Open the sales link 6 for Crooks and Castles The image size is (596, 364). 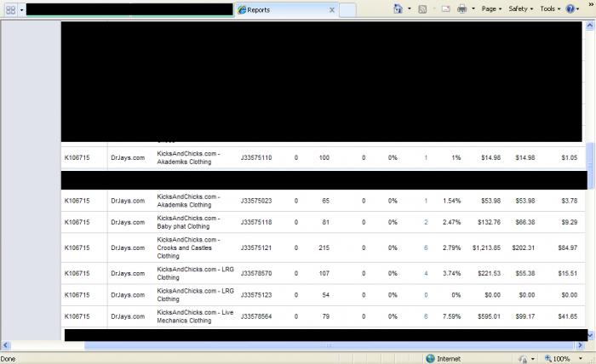426,247
